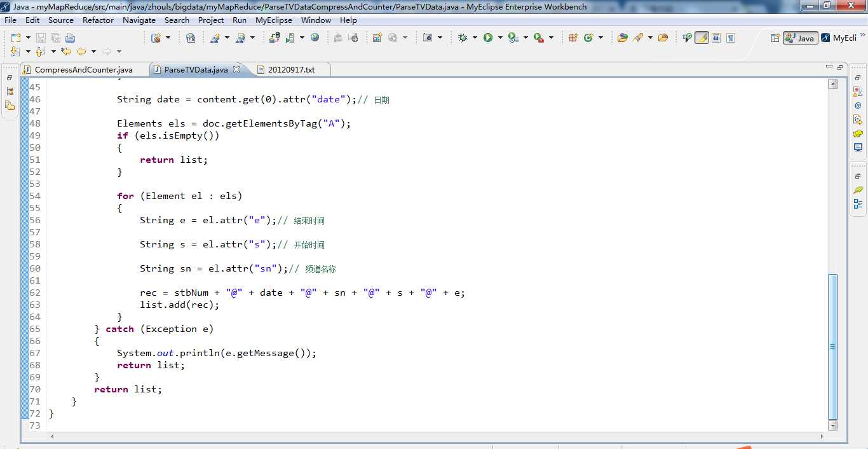The image size is (868, 449).
Task: Click the Next Annotation down arrow icon
Action: (x=15, y=52)
